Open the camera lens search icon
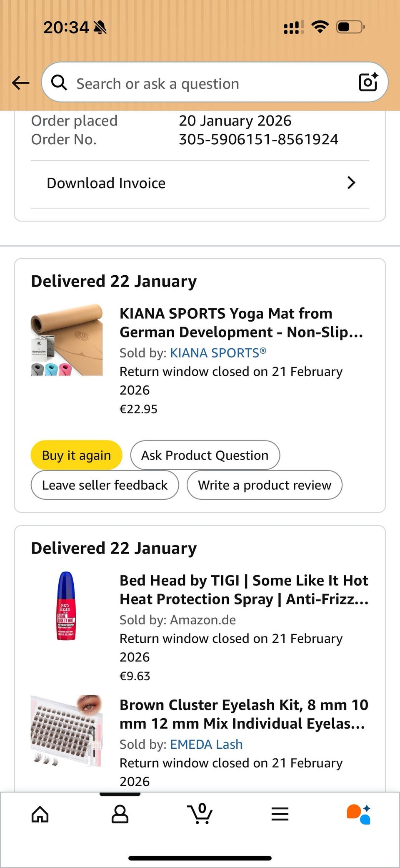Viewport: 400px width, 868px height. click(x=368, y=82)
